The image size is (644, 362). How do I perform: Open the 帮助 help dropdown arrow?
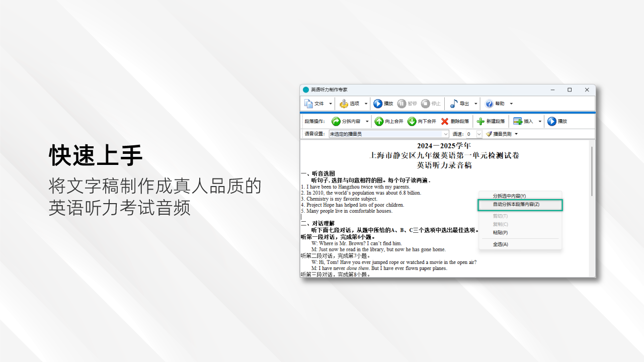tap(511, 104)
